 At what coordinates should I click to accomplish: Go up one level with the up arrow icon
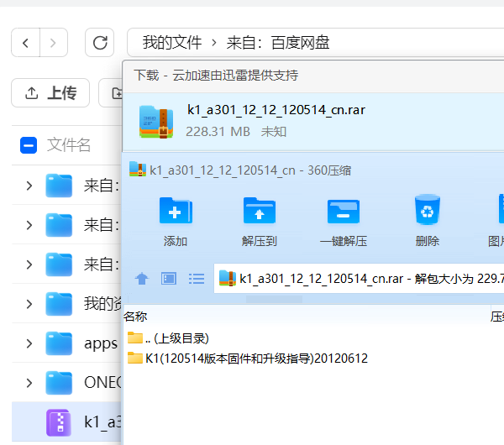click(x=142, y=278)
